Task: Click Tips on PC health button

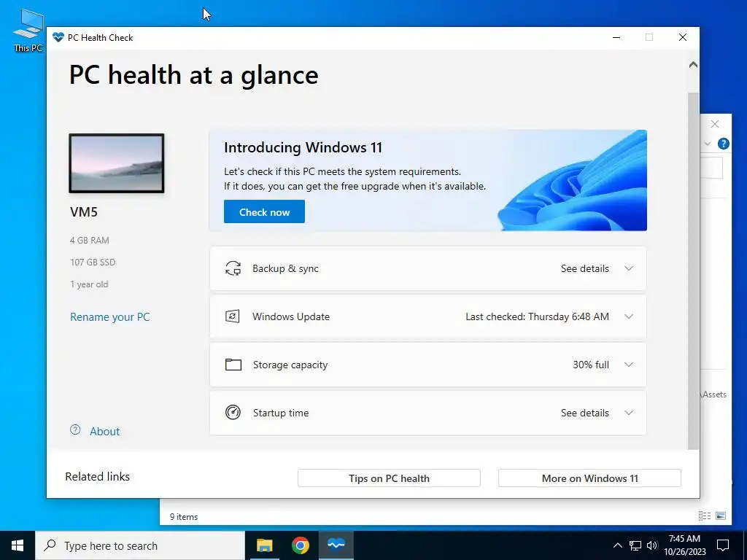Action: [x=389, y=478]
